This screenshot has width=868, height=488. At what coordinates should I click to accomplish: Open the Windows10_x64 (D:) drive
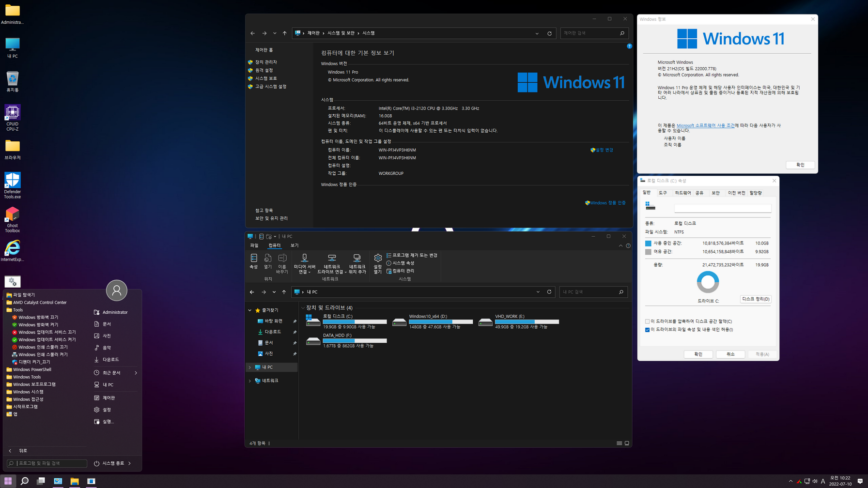[x=433, y=321]
